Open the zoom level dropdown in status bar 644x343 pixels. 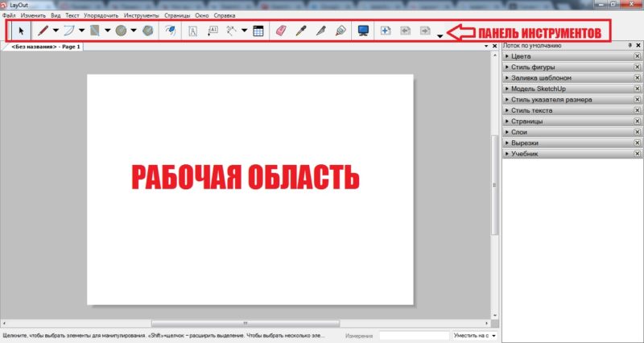[493, 335]
